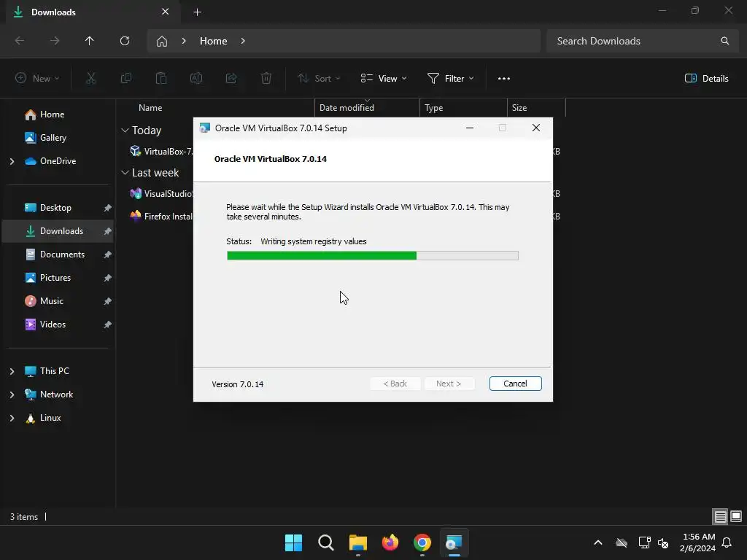Select Downloads in the navigation pane
Screen dimensions: 747x560
[x=57, y=231]
